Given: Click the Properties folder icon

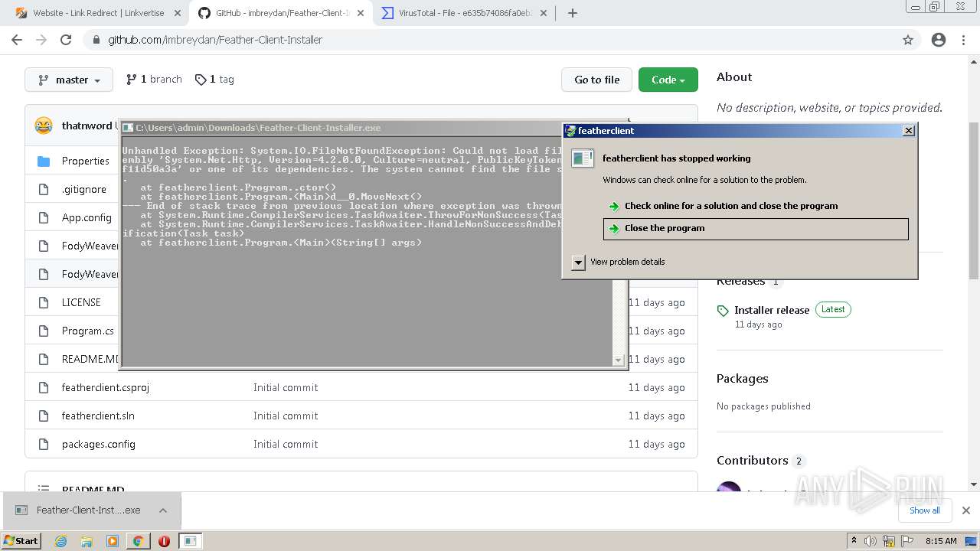Looking at the screenshot, I should tap(44, 161).
